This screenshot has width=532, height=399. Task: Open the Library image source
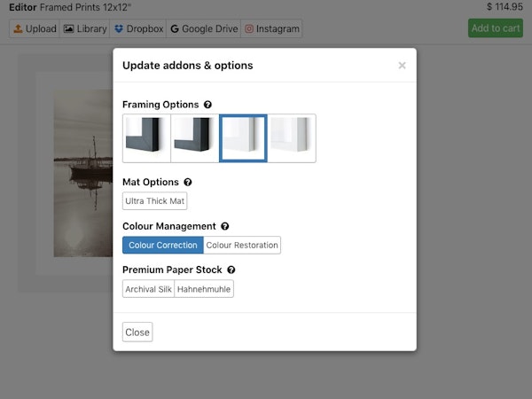(85, 28)
